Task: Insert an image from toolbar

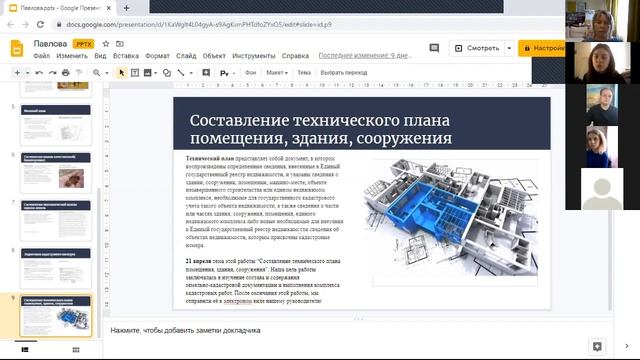Action: [148, 73]
